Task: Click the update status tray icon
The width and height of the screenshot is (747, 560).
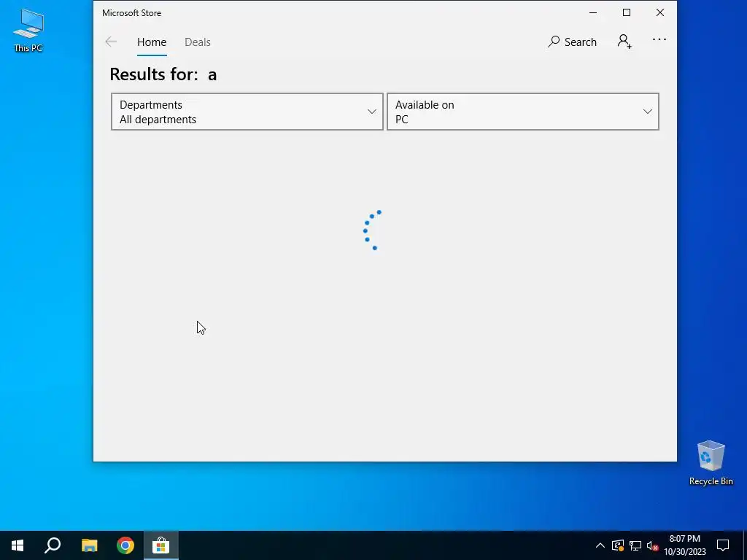Action: (x=617, y=545)
